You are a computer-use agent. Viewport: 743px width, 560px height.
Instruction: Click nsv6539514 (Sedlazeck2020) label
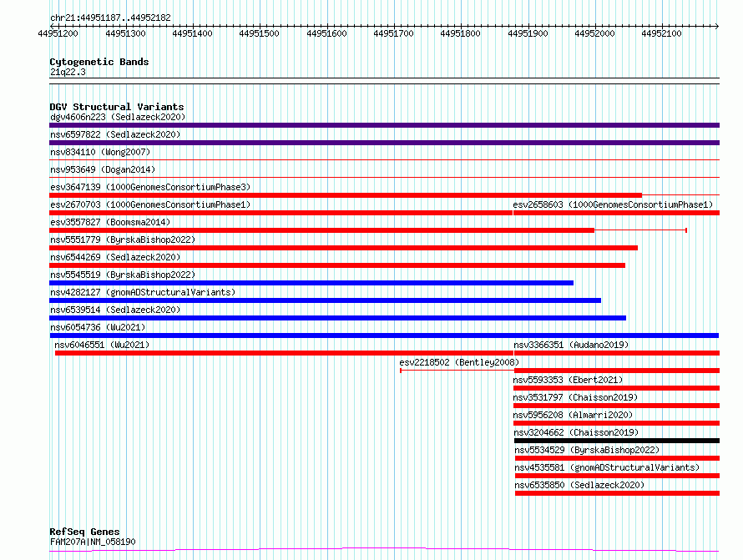(115, 310)
